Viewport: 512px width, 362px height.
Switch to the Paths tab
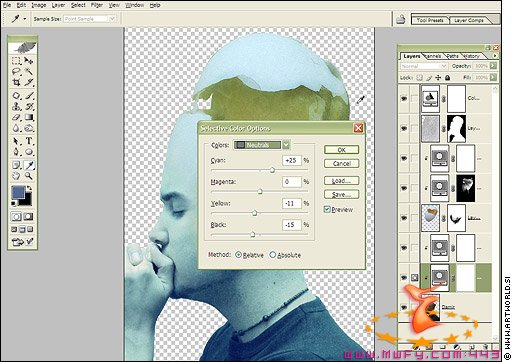[453, 56]
